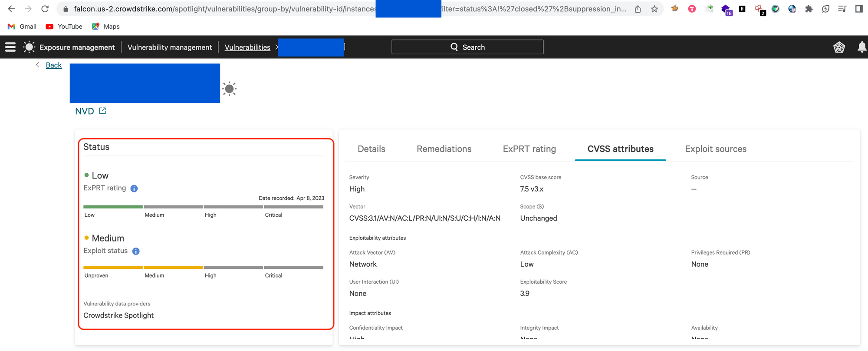This screenshot has height=351, width=868.
Task: Click the gear-like icon beside the redacted title
Action: tap(230, 89)
